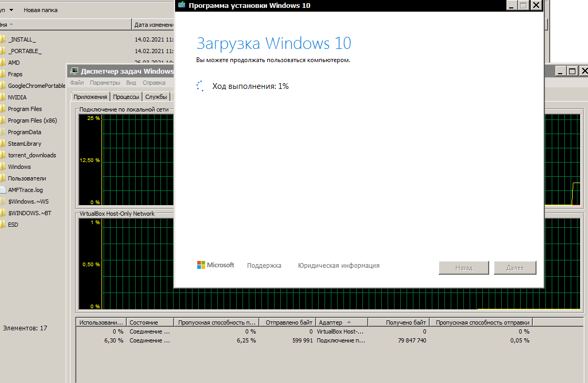
Task: Open the Юридическая информация link
Action: click(x=339, y=266)
